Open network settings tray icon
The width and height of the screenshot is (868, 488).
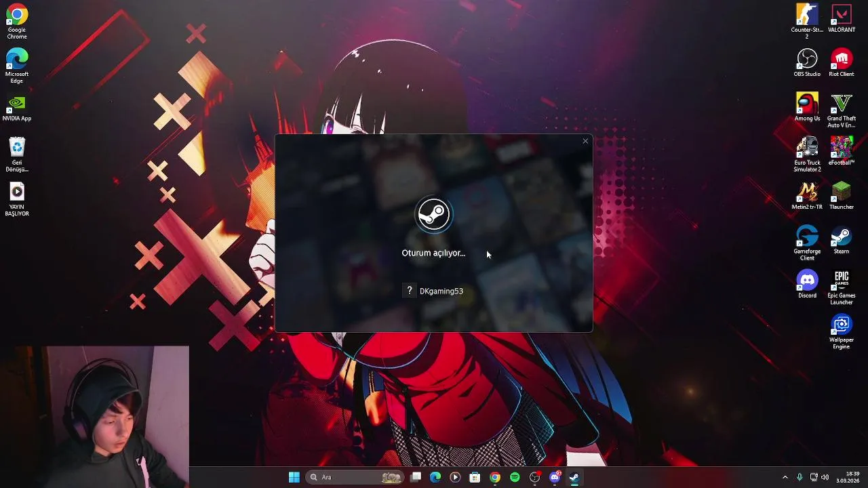point(814,477)
